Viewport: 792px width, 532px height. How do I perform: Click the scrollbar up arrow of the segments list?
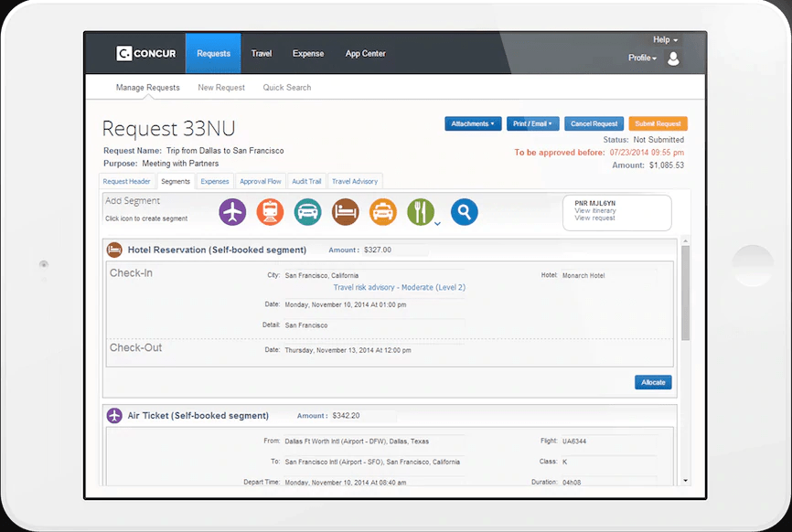pos(685,240)
